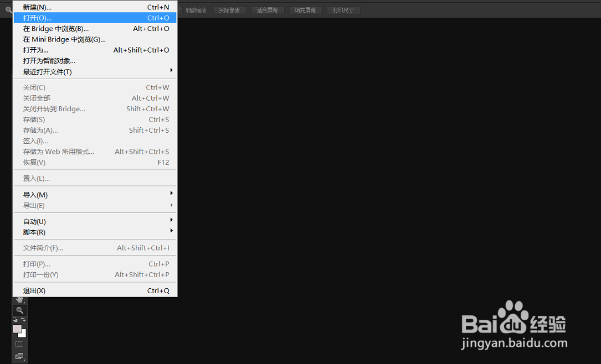Toggle Quick Mask mode icon
This screenshot has height=364, width=601.
click(19, 344)
